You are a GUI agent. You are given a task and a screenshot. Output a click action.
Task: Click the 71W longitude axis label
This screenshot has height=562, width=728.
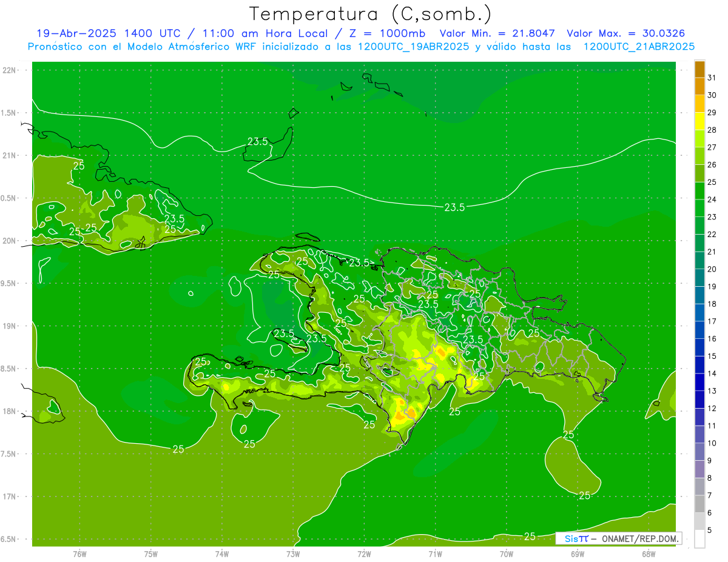[435, 554]
